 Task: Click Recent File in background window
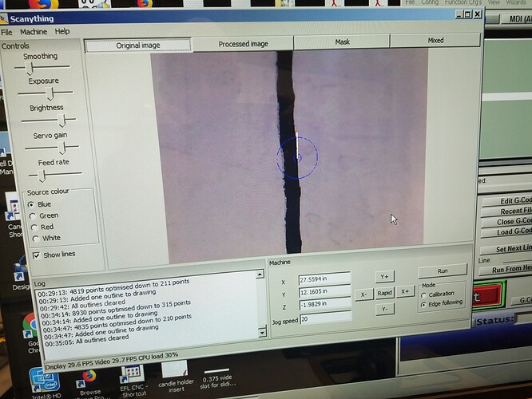point(506,211)
